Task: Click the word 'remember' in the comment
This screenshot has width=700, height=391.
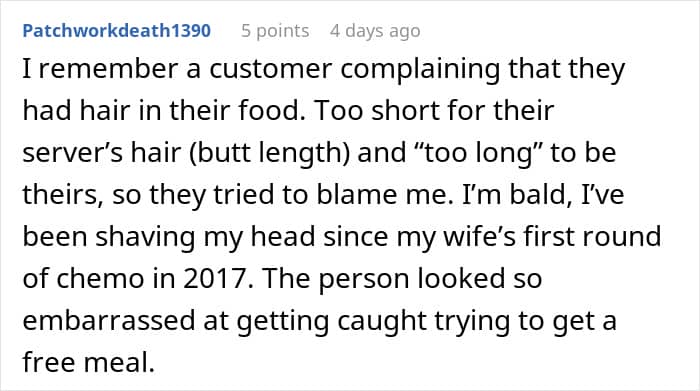Action: pyautogui.click(x=108, y=69)
